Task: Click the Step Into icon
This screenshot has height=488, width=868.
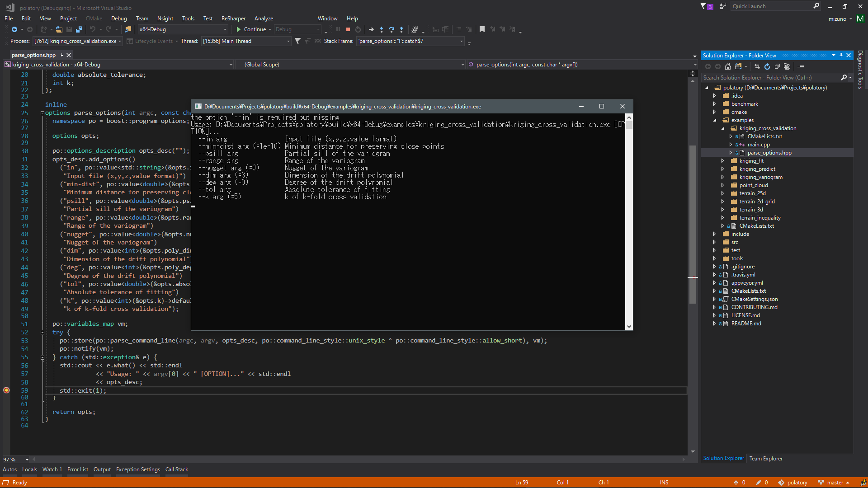Action: (382, 29)
